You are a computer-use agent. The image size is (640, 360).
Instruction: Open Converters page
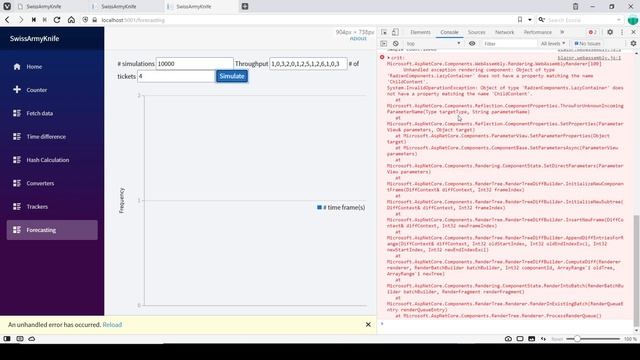52,183
